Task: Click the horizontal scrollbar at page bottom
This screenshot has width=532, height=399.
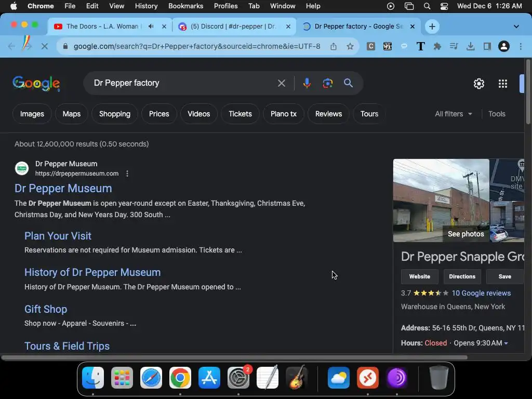Action: click(234, 357)
